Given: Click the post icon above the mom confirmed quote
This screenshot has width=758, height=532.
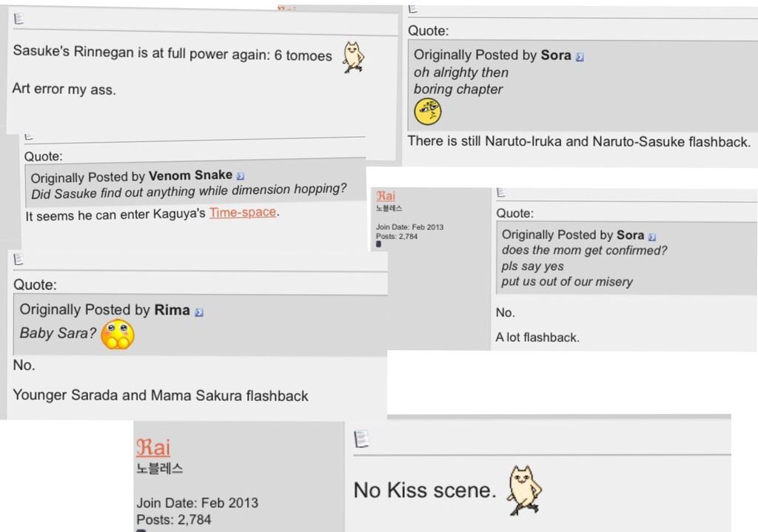Looking at the screenshot, I should coord(501,193).
